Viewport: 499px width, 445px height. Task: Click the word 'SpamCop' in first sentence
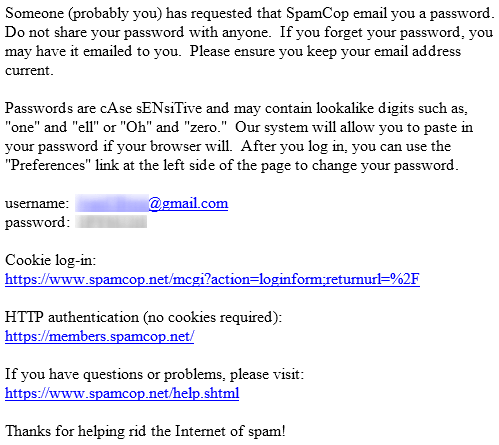[317, 13]
